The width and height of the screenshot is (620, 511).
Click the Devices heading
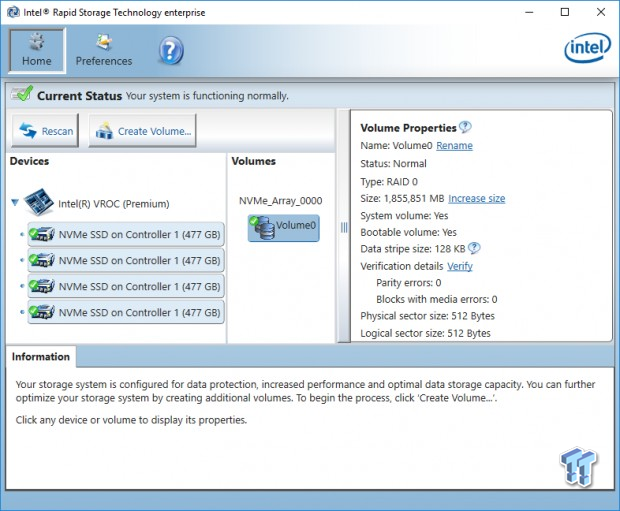tap(29, 161)
